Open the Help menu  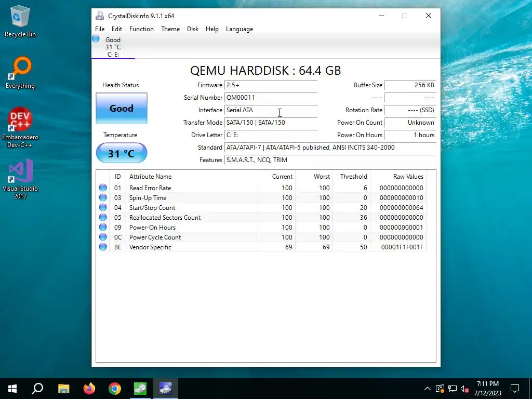(212, 29)
